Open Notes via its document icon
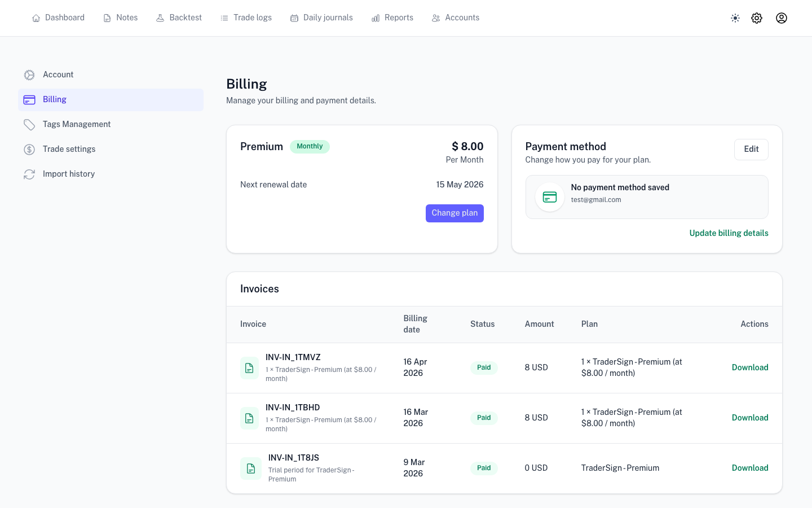 click(x=107, y=17)
